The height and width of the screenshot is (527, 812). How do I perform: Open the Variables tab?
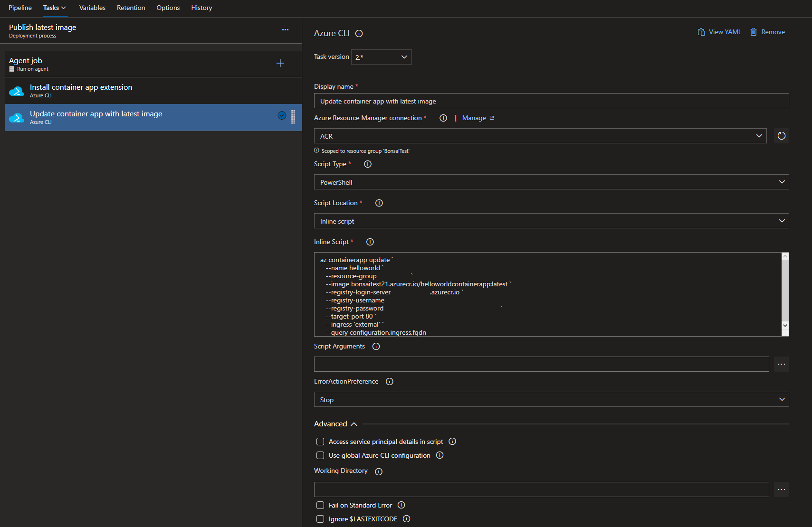[92, 8]
